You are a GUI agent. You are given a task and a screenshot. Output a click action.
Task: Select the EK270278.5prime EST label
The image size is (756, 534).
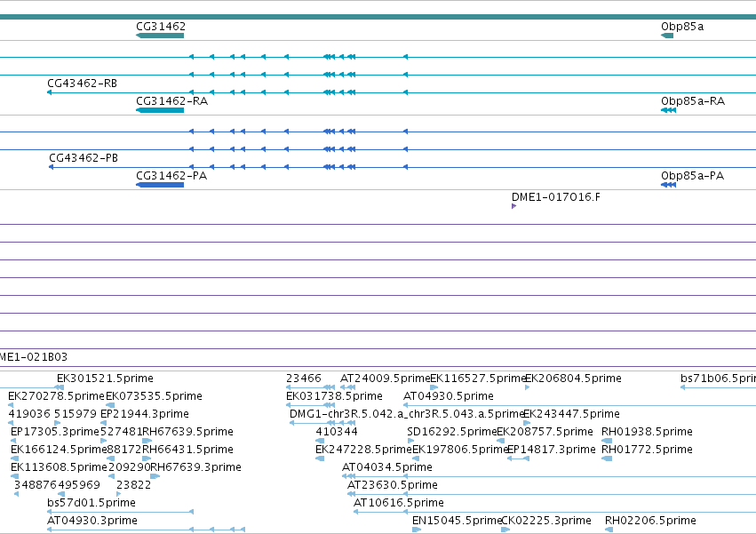56,396
